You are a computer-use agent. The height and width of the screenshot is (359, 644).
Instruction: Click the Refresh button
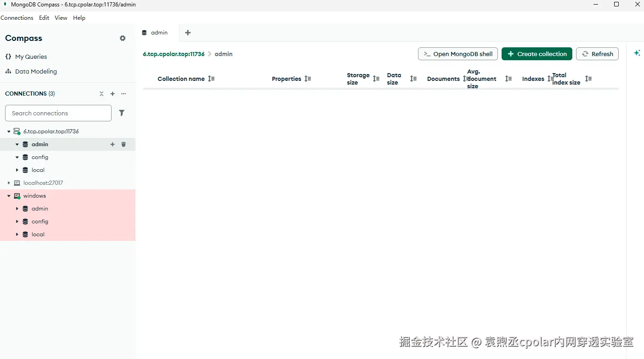[598, 54]
